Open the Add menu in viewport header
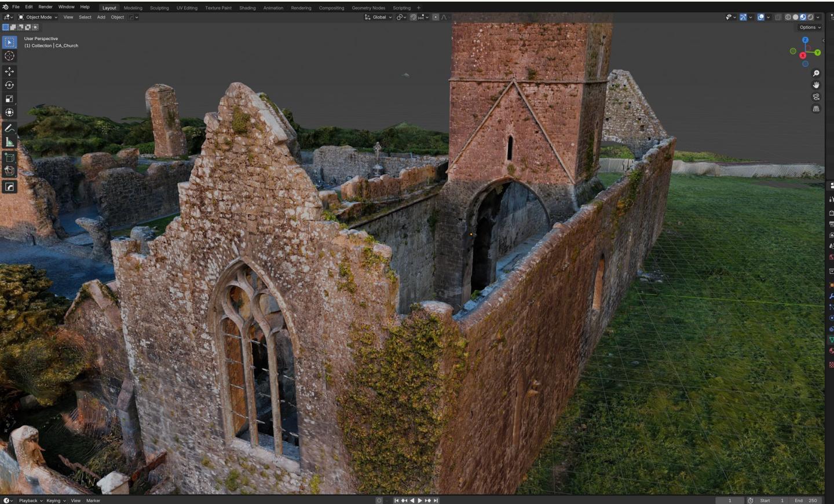 pos(101,17)
